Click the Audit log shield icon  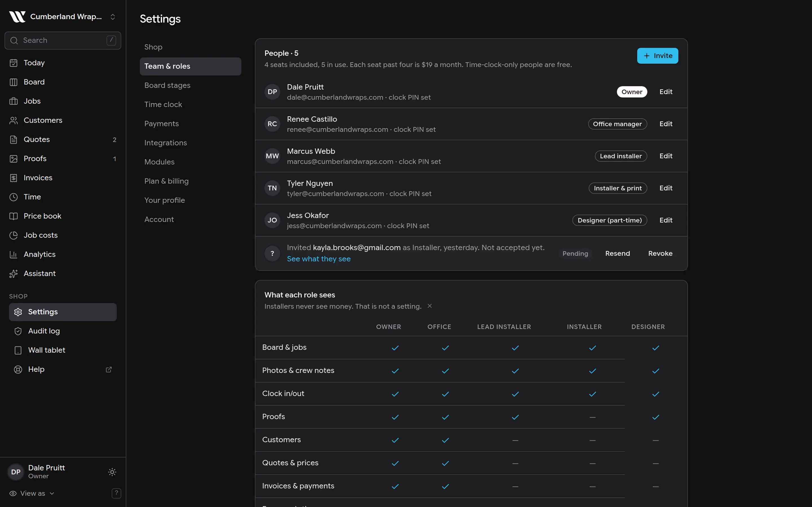(18, 331)
